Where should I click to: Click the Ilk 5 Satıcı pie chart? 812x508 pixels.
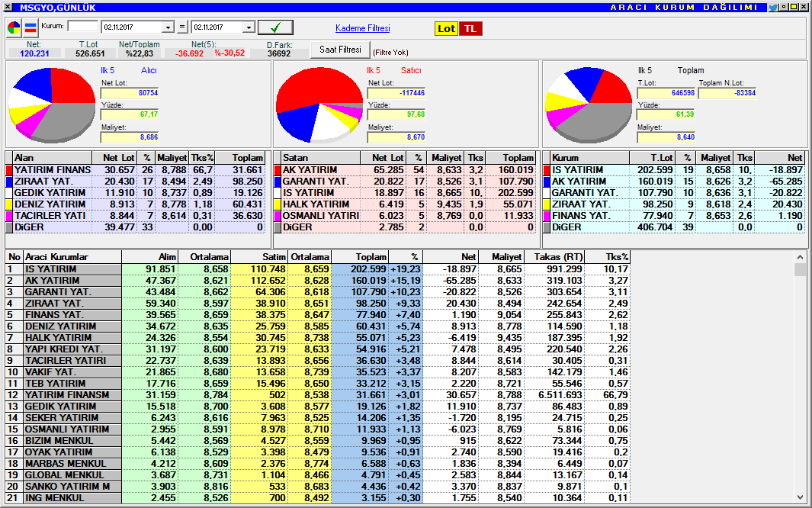[319, 104]
